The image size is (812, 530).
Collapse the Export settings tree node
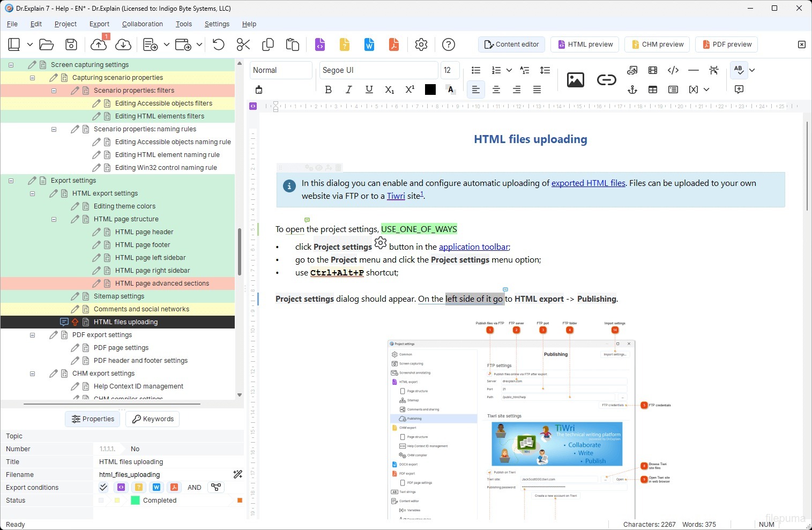coord(11,181)
